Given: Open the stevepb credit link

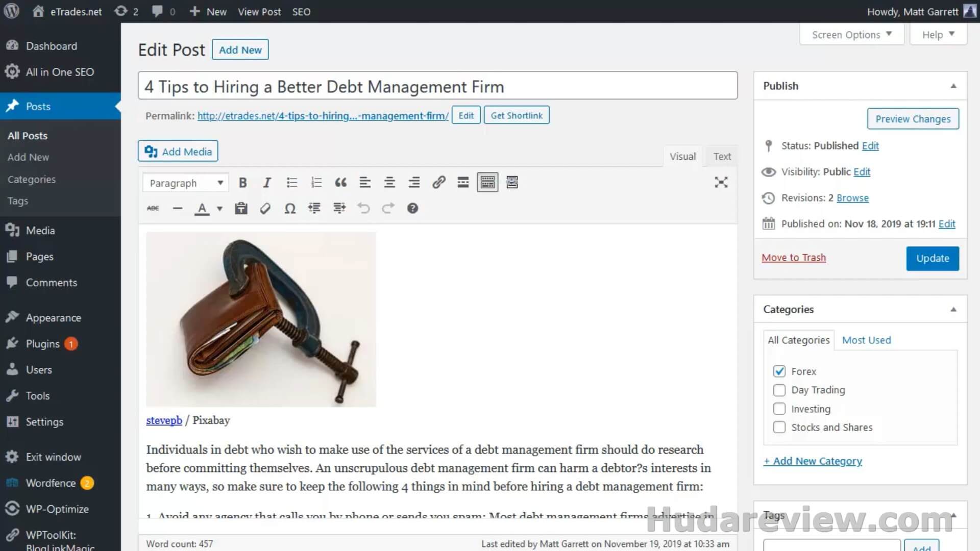Looking at the screenshot, I should [x=164, y=420].
